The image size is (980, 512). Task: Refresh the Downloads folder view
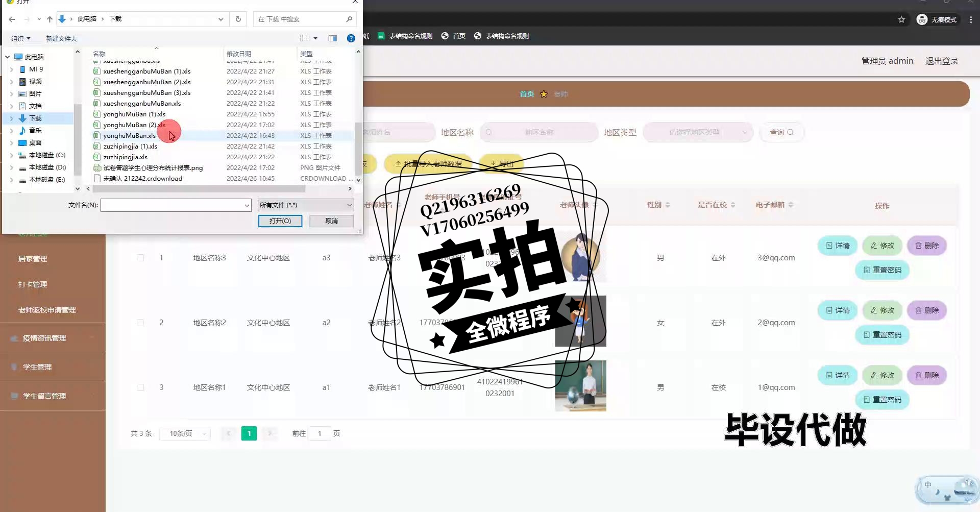pyautogui.click(x=238, y=19)
